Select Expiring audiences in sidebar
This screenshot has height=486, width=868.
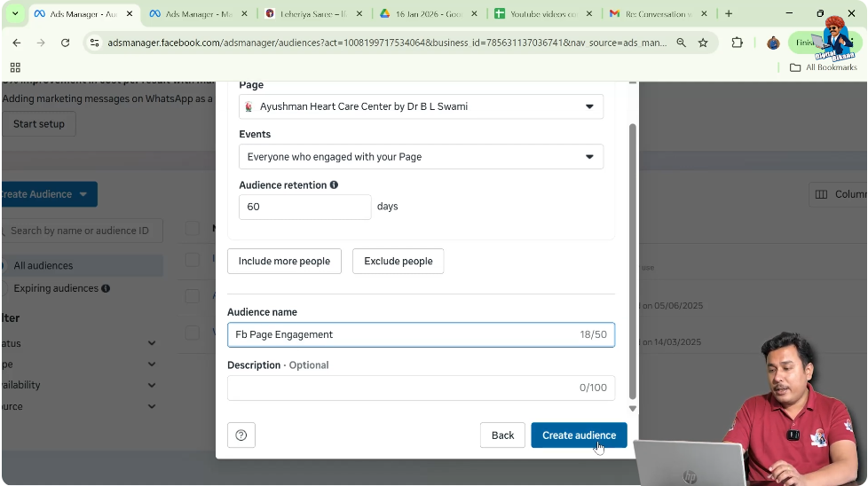[55, 288]
